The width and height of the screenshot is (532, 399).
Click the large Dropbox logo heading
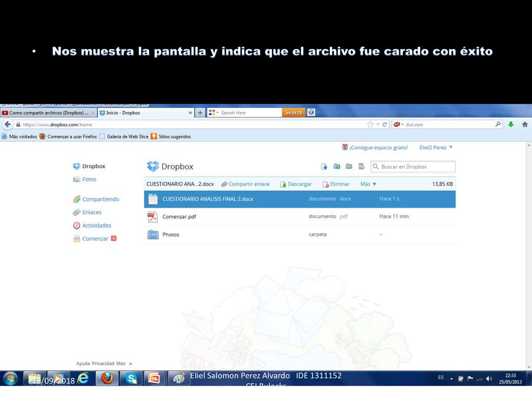170,166
